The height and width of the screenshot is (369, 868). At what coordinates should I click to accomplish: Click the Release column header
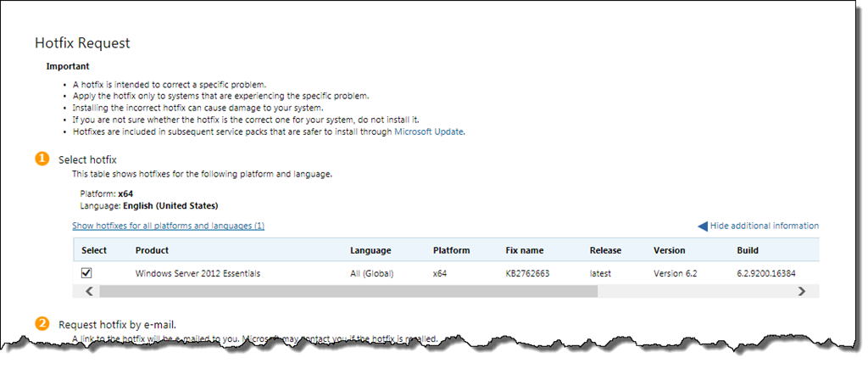pos(605,250)
